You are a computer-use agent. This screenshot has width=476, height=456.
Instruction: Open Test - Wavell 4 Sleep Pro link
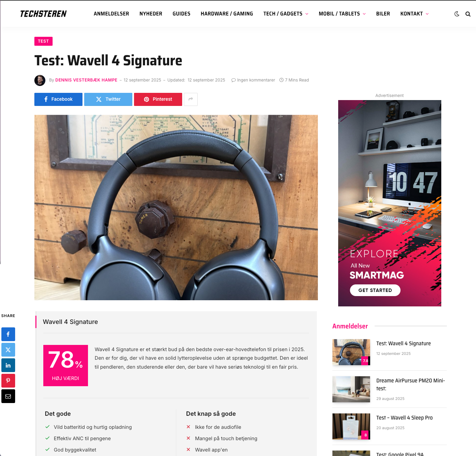click(x=405, y=418)
